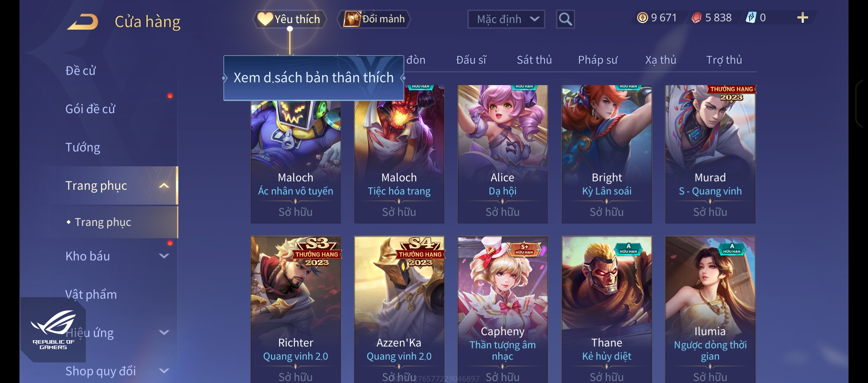The width and height of the screenshot is (868, 383).
Task: Open Đổi mảnh fragment exchange
Action: (x=374, y=19)
